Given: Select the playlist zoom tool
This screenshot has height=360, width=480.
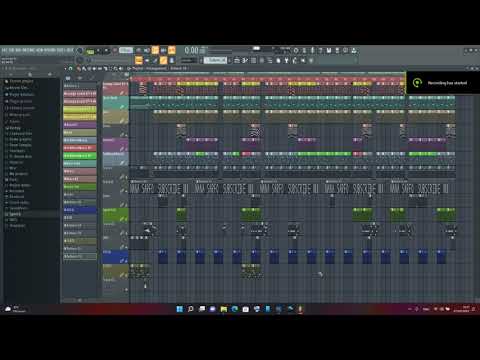Looking at the screenshot, I should tap(115, 68).
